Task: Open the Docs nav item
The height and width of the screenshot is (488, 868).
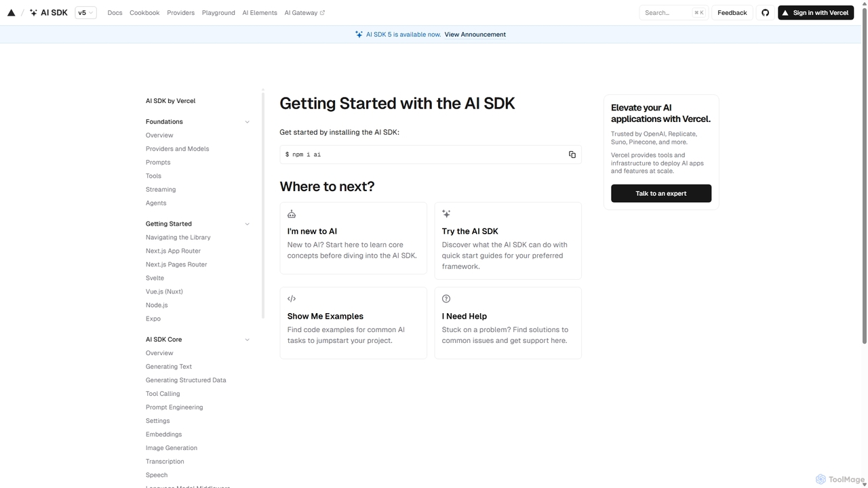Action: pos(115,13)
